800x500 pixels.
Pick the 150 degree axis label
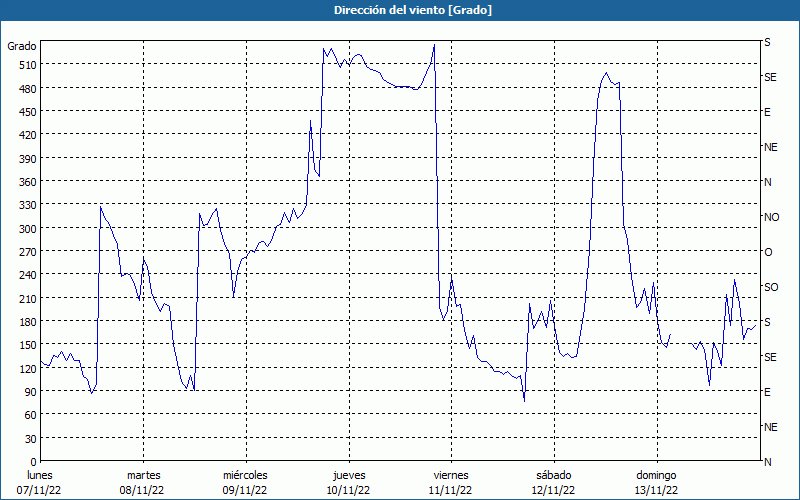pyautogui.click(x=28, y=345)
